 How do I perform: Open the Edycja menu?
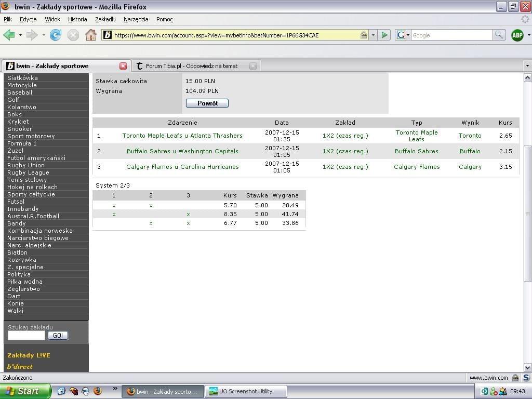tap(28, 19)
